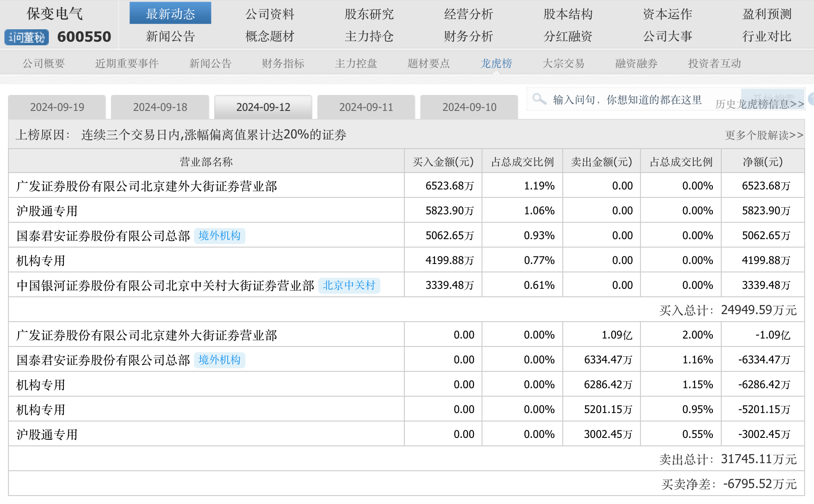Select the 2024-09-10 date tab
Screen dimensions: 814x504
point(469,107)
